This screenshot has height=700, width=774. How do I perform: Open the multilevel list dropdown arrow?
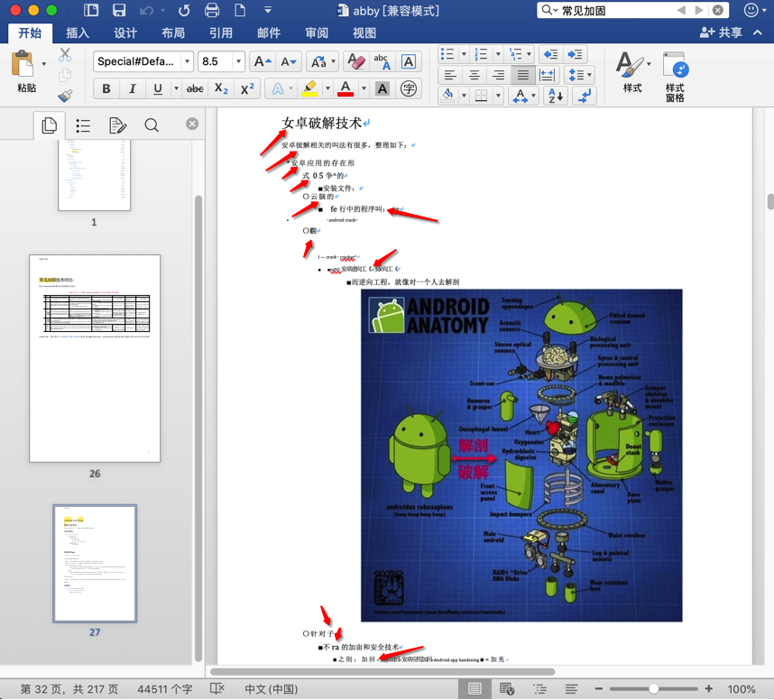[x=529, y=54]
